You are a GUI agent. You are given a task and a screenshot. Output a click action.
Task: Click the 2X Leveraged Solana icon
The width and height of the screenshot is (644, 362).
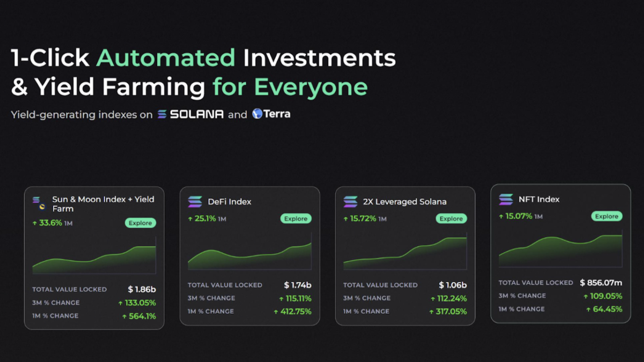tap(350, 202)
